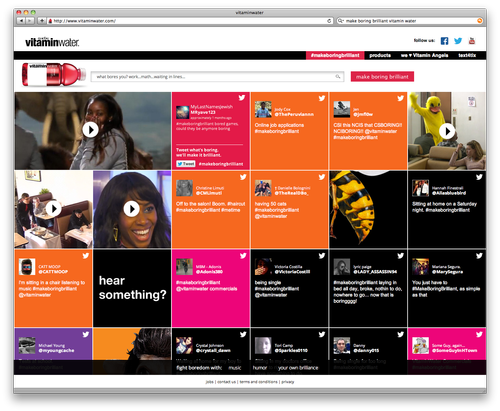Click the browser forward arrow button
The image size is (500, 411).
pos(30,21)
